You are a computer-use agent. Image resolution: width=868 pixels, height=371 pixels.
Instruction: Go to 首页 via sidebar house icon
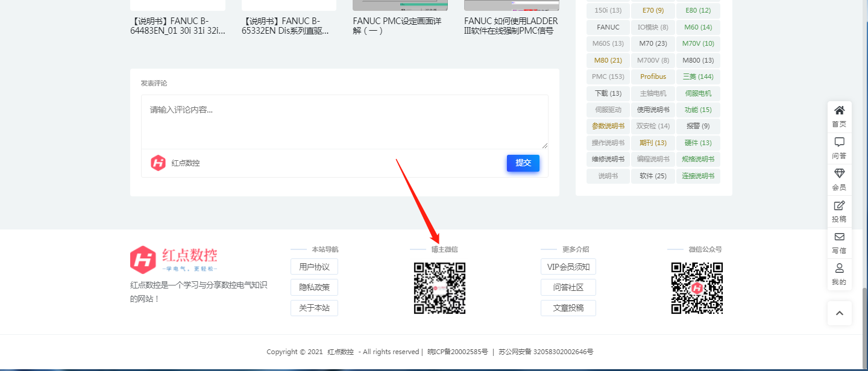point(839,117)
